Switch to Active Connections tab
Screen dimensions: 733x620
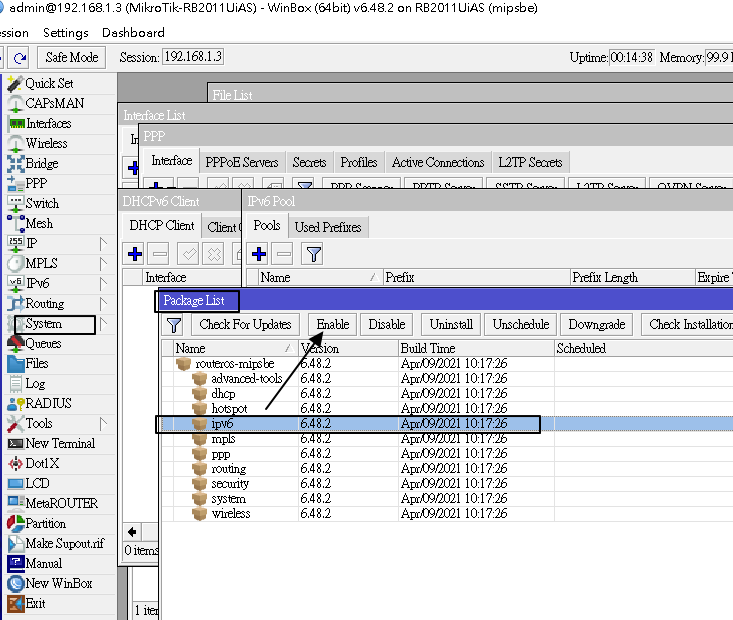click(438, 162)
